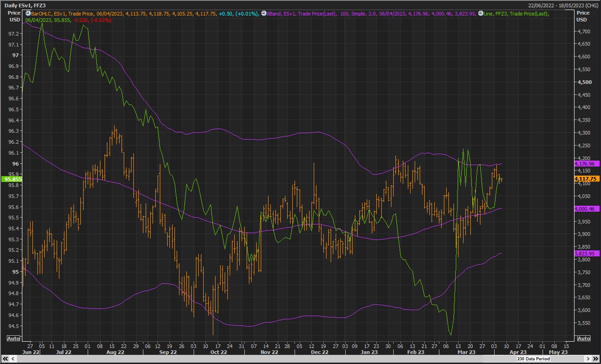Click the clock icon beside BarOHLC legend

28,14
